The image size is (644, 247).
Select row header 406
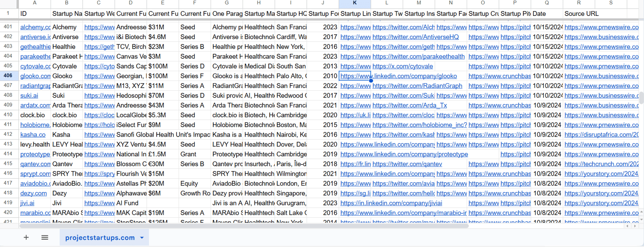coord(8,76)
